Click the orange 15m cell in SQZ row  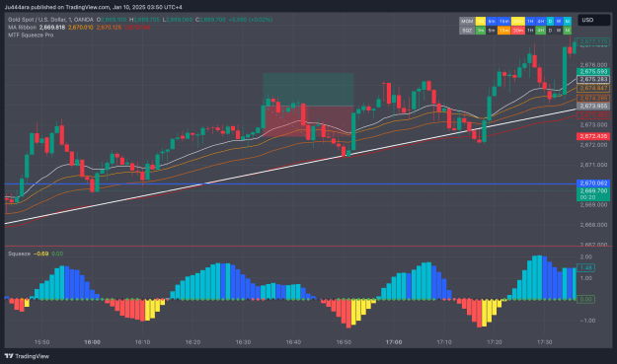pos(503,31)
